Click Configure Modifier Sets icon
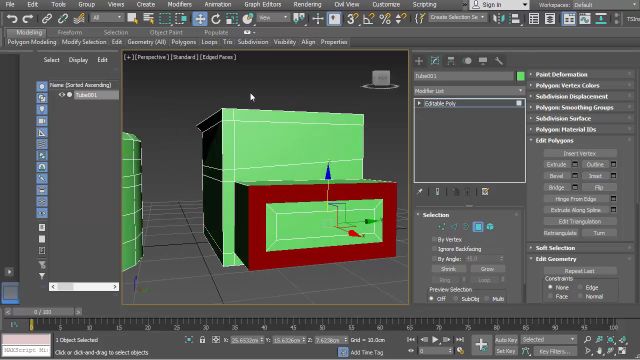This screenshot has width=640, height=360. pos(485,191)
